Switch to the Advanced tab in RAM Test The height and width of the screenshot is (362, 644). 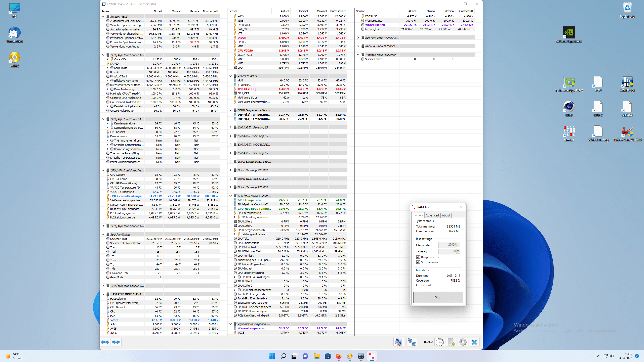click(432, 215)
